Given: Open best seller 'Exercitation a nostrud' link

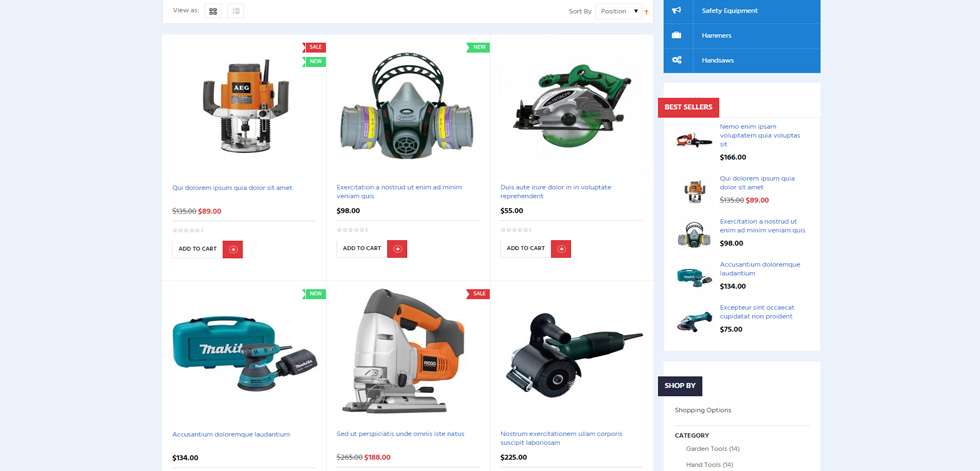Looking at the screenshot, I should click(x=762, y=226).
